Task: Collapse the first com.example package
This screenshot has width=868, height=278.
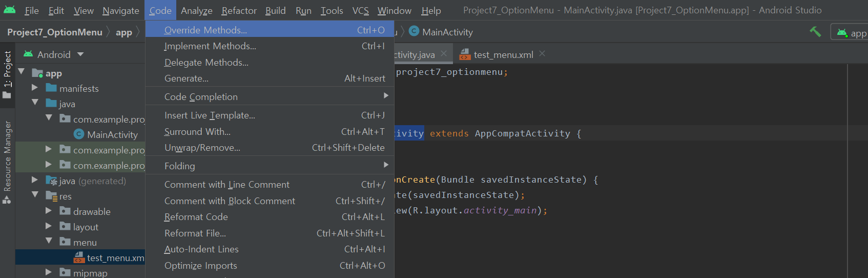Action: coord(49,118)
